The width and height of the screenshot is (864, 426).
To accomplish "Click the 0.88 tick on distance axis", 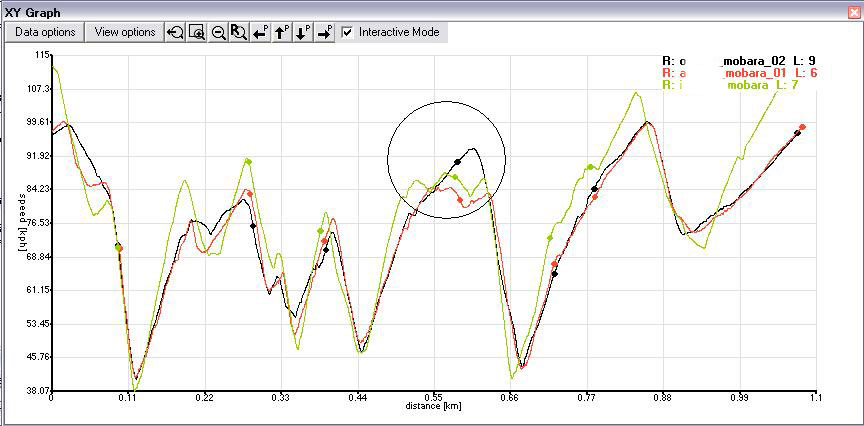I will point(663,397).
